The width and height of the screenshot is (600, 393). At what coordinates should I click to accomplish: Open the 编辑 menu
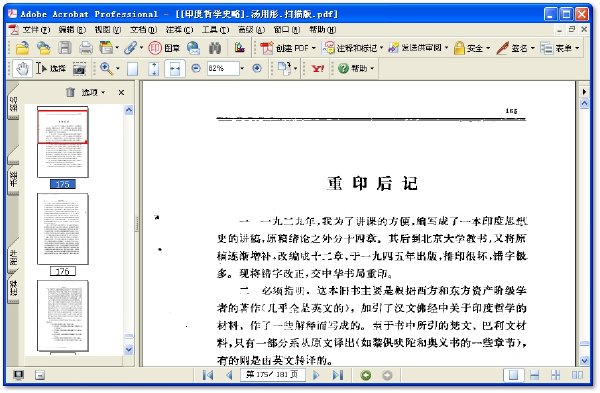click(x=72, y=29)
